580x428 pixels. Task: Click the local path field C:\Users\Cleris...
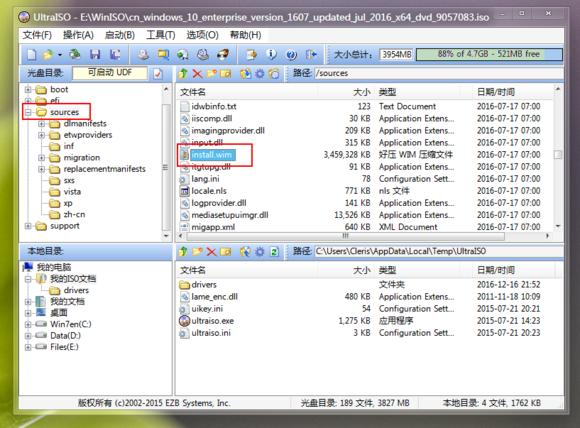[x=439, y=251]
